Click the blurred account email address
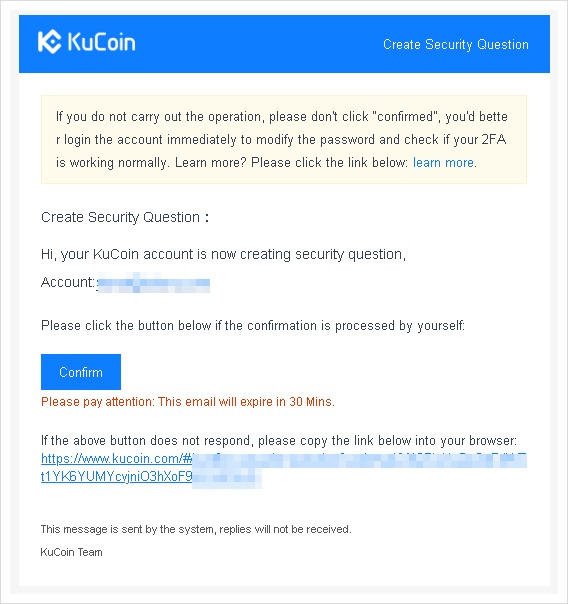The width and height of the screenshot is (568, 604). point(154,283)
